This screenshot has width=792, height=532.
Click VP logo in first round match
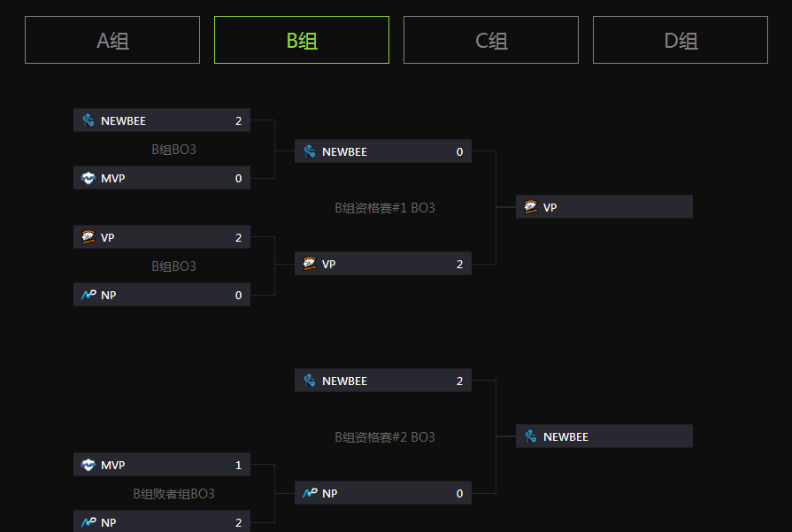pyautogui.click(x=88, y=237)
